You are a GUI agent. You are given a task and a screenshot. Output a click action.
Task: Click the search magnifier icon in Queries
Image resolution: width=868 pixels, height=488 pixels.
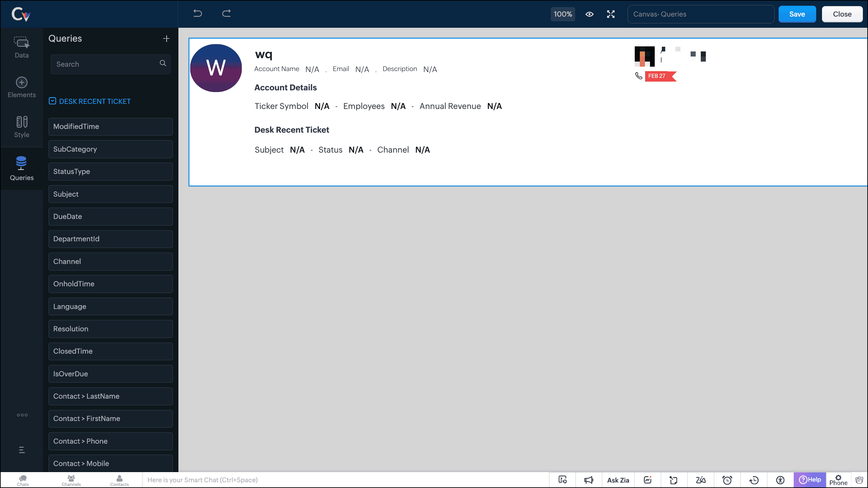click(163, 63)
